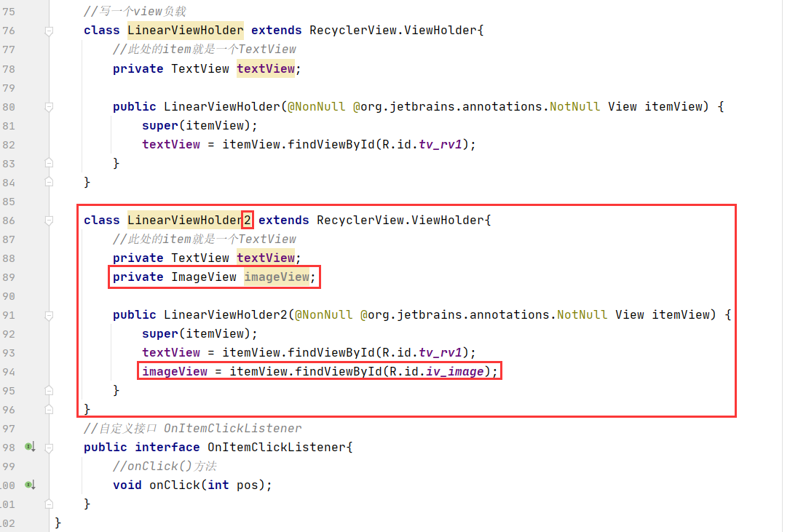Click the super(itemView) call on line 92
The width and height of the screenshot is (806, 532).
[x=199, y=334]
